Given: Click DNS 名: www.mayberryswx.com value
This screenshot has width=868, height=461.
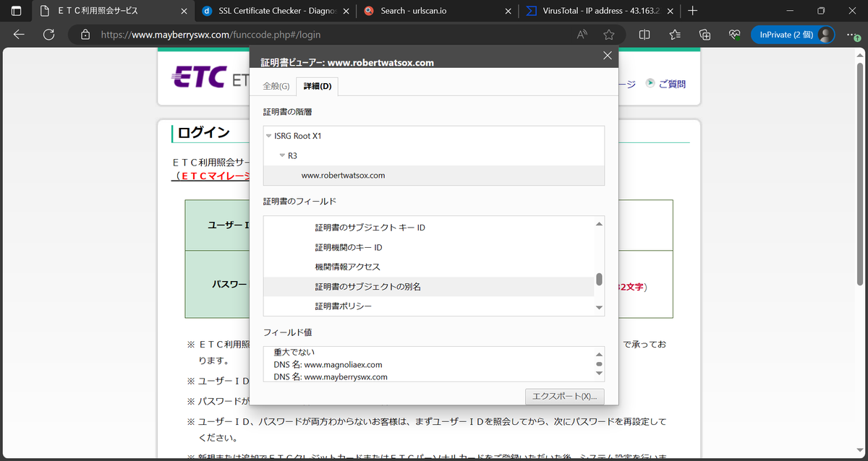Looking at the screenshot, I should click(x=331, y=376).
